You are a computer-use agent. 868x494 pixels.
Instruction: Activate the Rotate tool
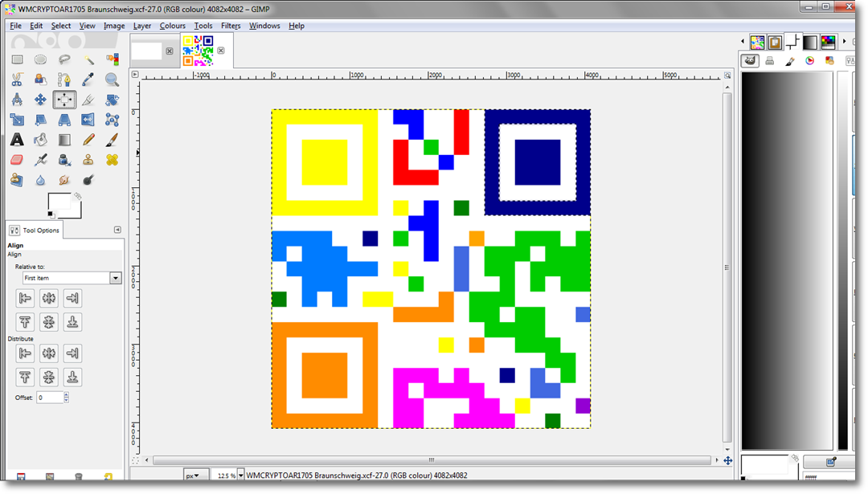[x=112, y=100]
